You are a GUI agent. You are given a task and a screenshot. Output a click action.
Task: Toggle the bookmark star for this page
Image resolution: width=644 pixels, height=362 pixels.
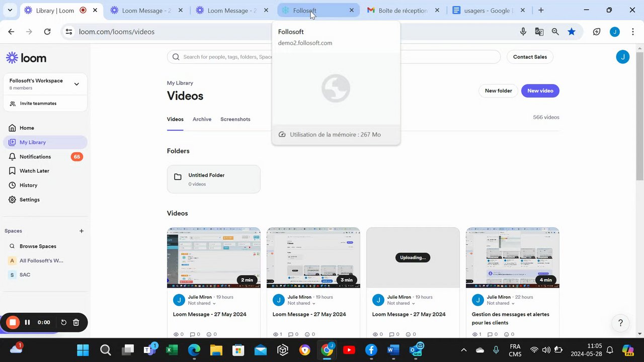(x=572, y=32)
